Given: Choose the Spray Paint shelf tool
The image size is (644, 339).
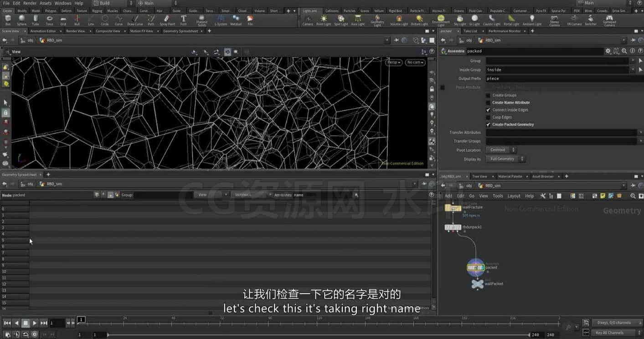Looking at the screenshot, I should click(x=167, y=20).
